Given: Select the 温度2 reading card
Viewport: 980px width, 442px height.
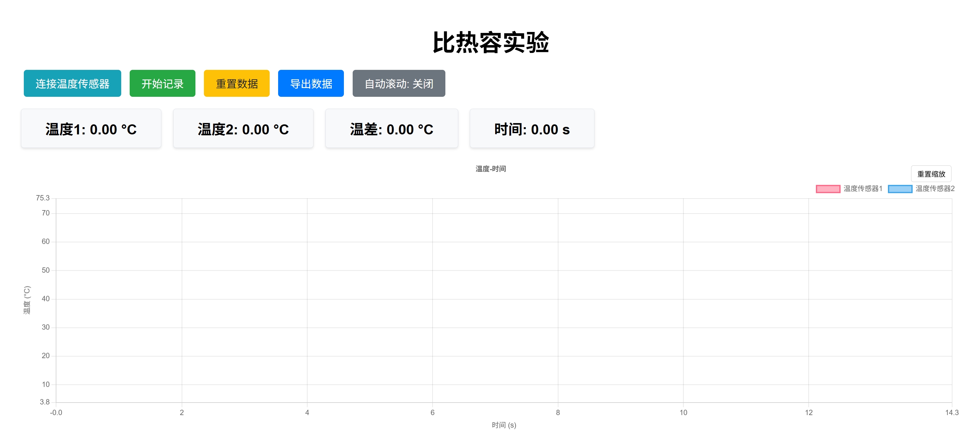Looking at the screenshot, I should point(243,128).
